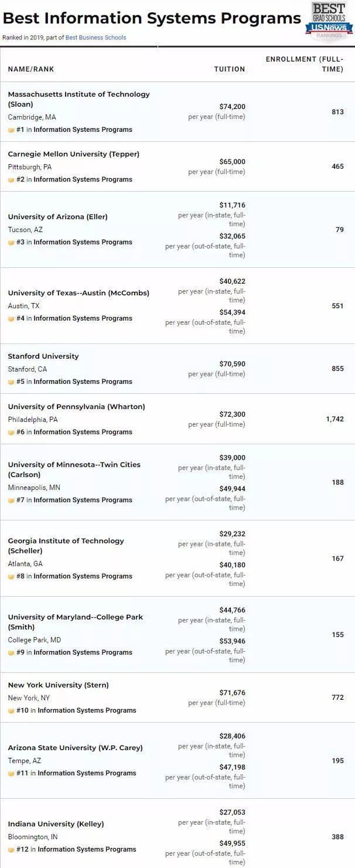Click the Stanford University school name
Screen dimensions: 355x868
(43, 356)
